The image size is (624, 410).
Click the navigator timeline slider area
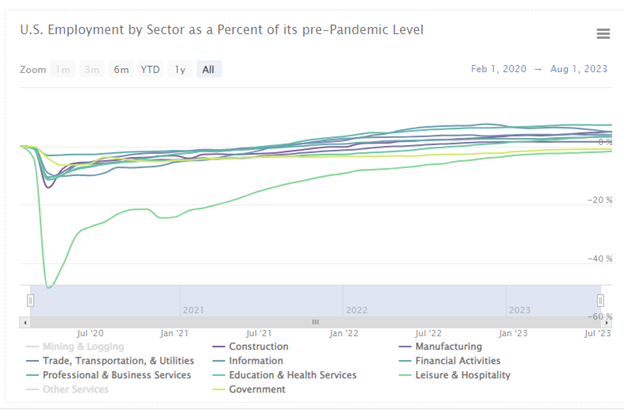coord(315,300)
